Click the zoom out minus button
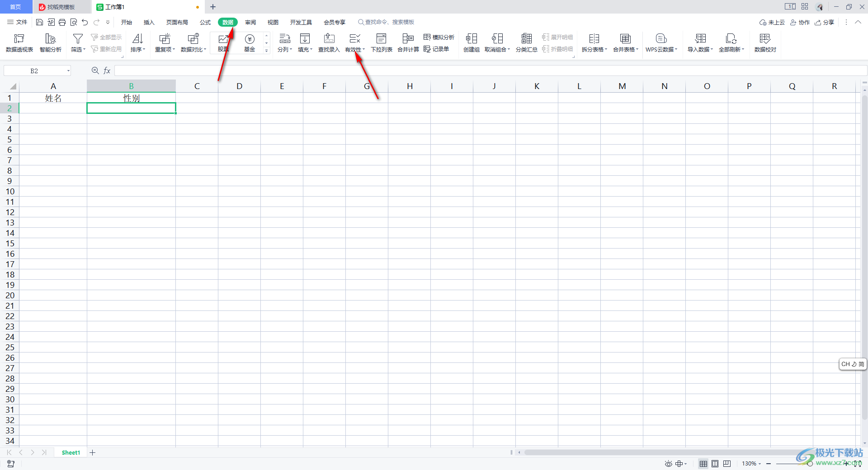This screenshot has width=868, height=470. 768,464
